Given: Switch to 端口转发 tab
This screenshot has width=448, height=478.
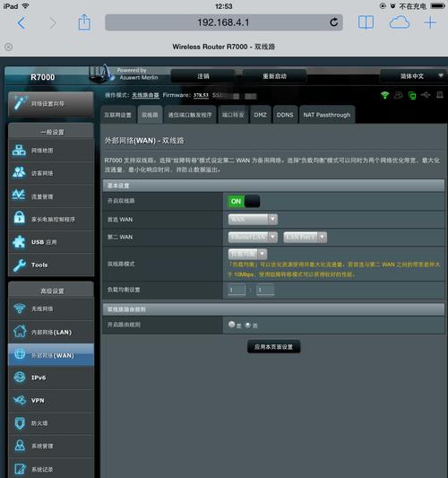Looking at the screenshot, I should (233, 115).
